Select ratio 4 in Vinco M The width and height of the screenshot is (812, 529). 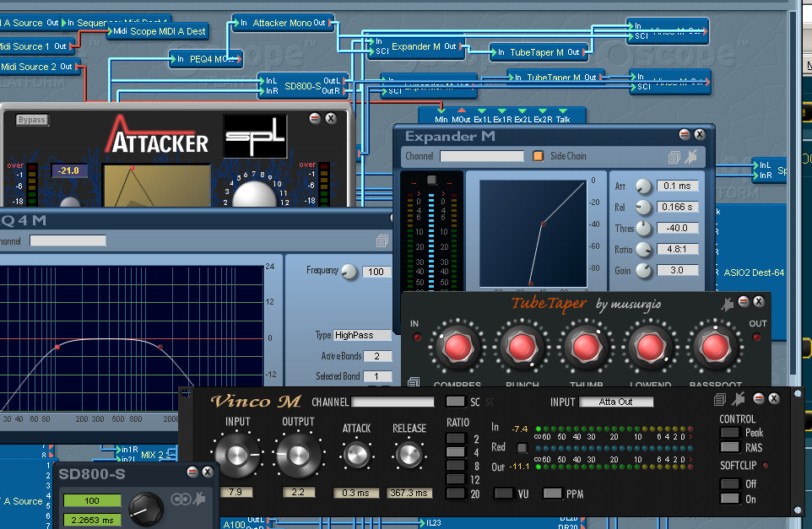coord(456,452)
